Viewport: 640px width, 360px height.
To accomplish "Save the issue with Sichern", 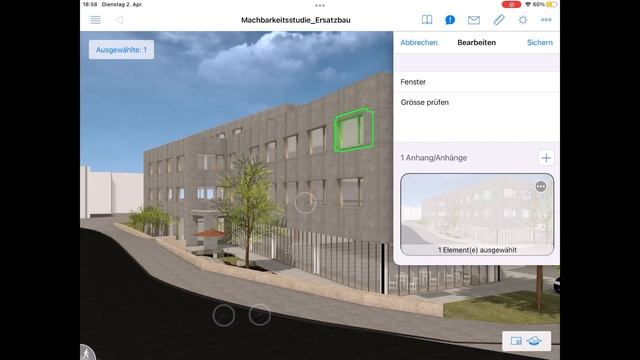I will click(x=540, y=42).
